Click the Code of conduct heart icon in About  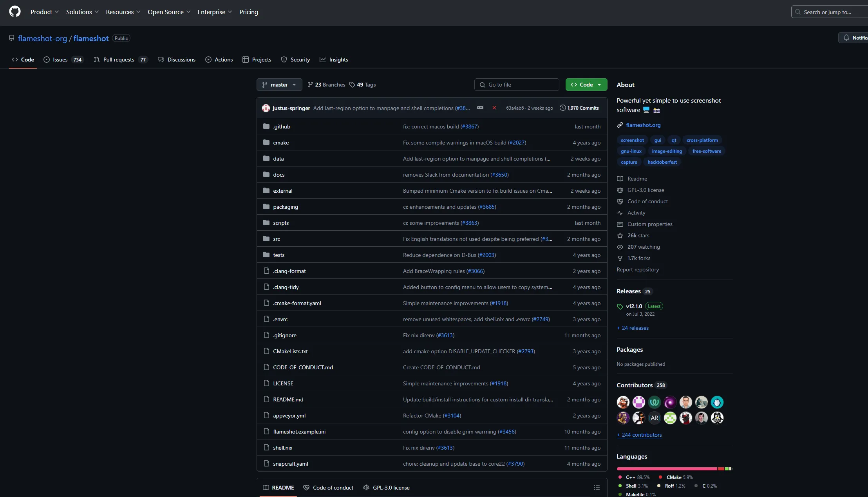620,201
